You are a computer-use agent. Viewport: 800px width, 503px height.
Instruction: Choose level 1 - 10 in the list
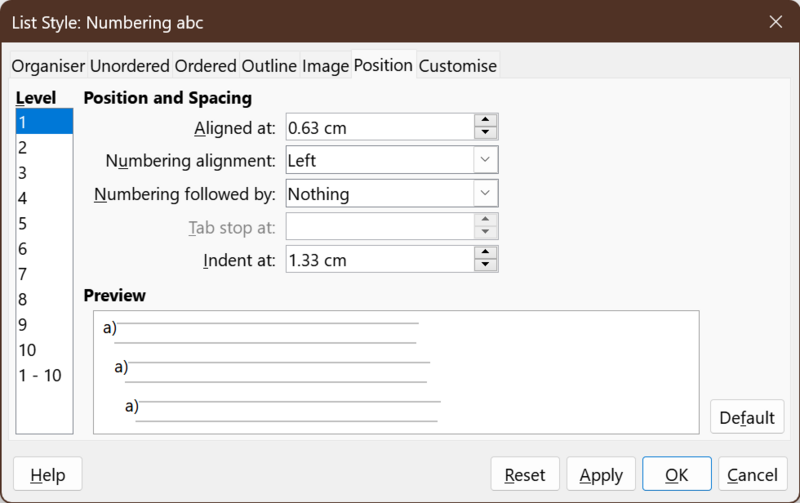(44, 375)
